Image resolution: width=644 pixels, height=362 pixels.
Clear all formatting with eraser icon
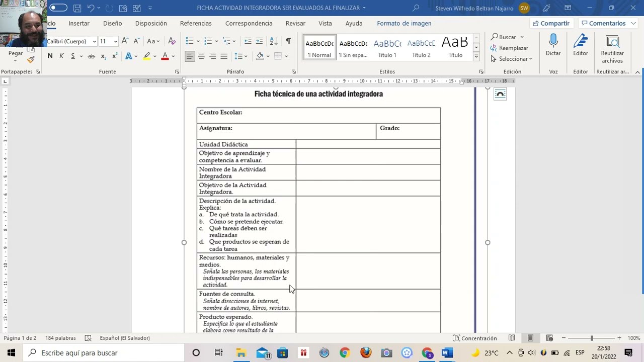[x=172, y=41]
